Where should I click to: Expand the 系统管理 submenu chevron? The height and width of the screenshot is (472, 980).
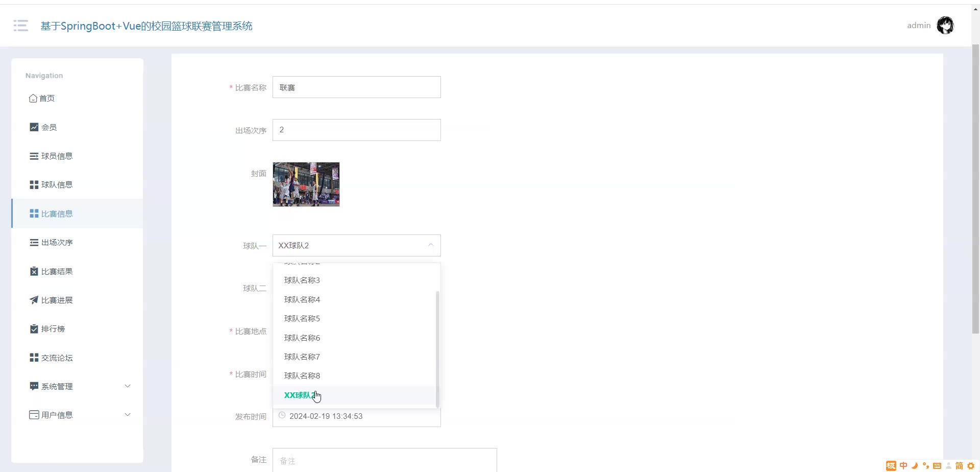(128, 386)
